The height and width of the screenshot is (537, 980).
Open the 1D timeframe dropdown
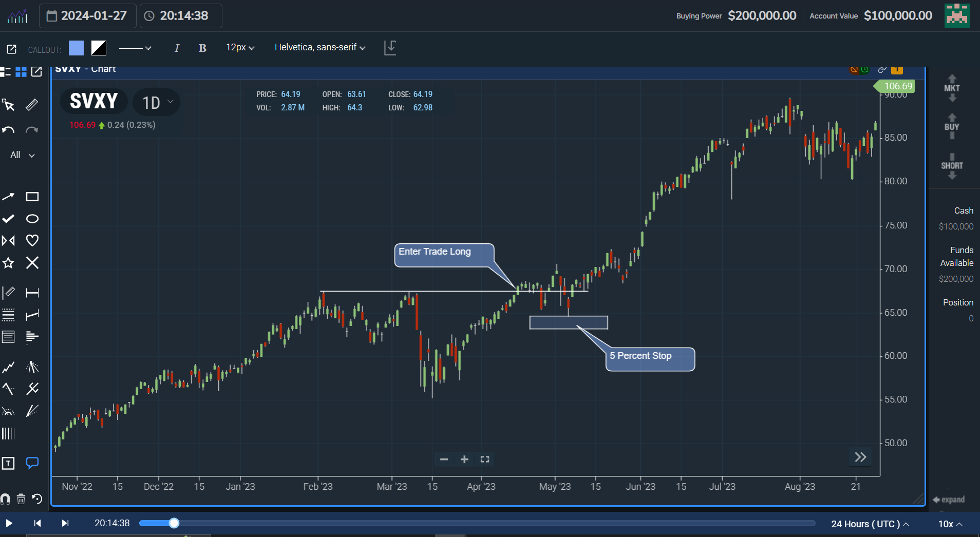pyautogui.click(x=156, y=102)
